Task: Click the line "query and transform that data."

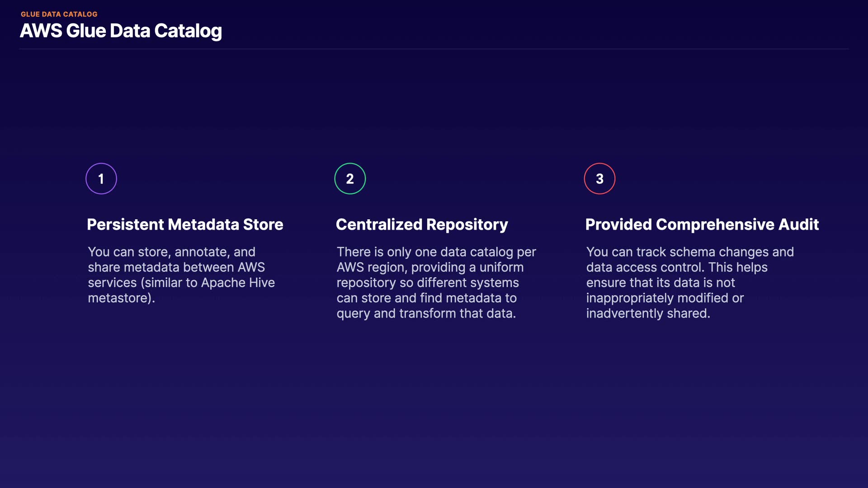Action: pyautogui.click(x=426, y=314)
